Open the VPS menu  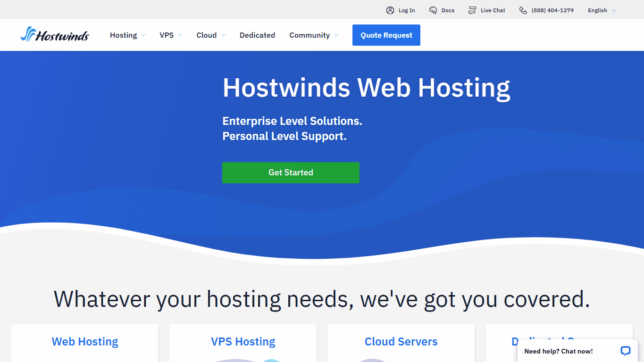coord(167,35)
